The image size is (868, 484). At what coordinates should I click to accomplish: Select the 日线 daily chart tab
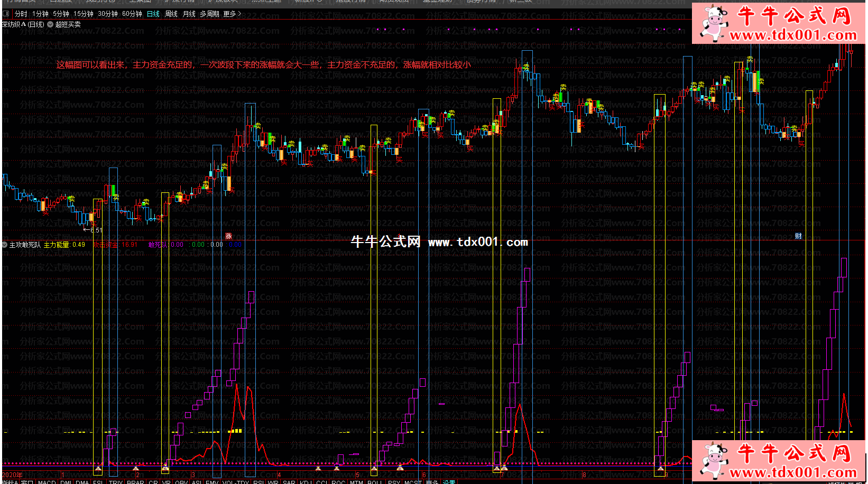[x=153, y=14]
